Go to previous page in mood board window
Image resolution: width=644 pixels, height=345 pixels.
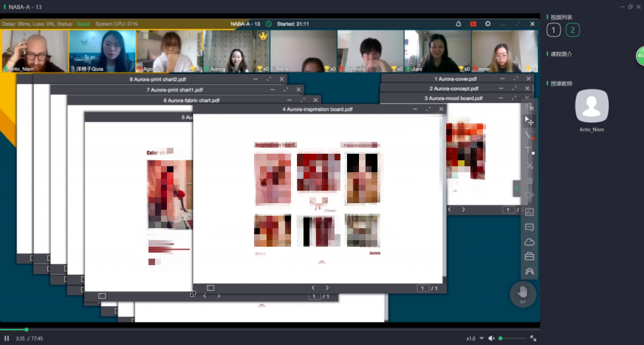point(450,210)
